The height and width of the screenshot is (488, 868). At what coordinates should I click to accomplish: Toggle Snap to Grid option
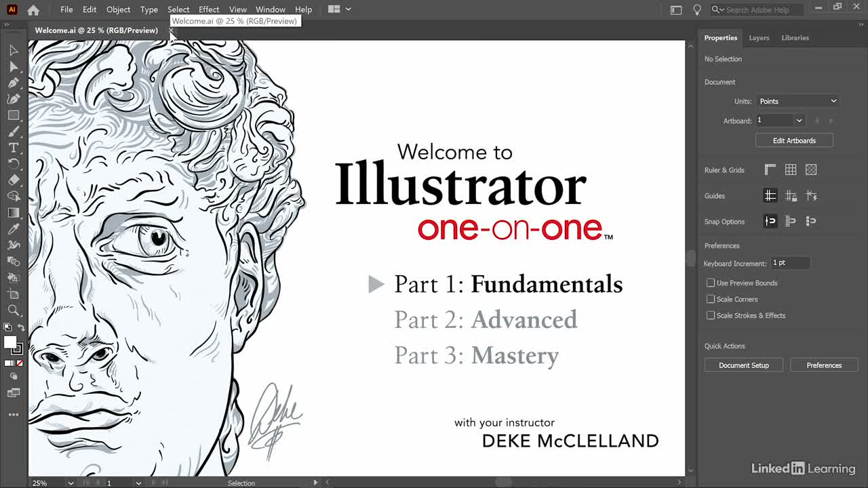[x=791, y=222]
